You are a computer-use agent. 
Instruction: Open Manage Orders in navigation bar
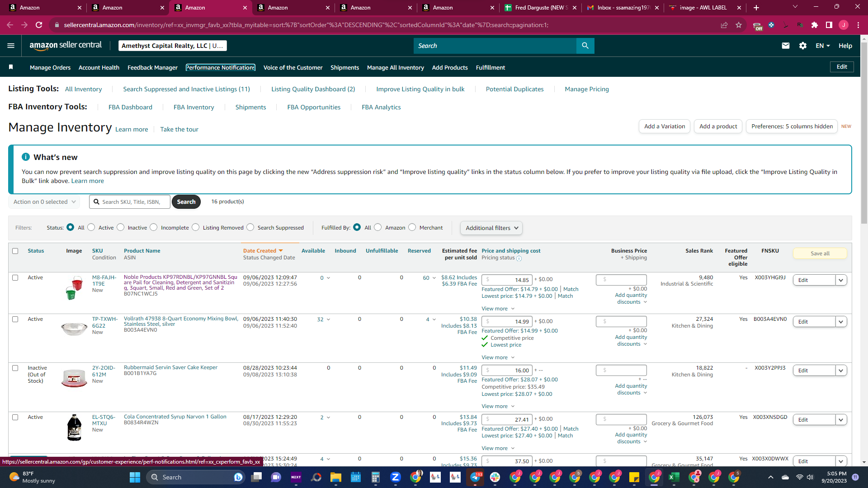coord(50,67)
